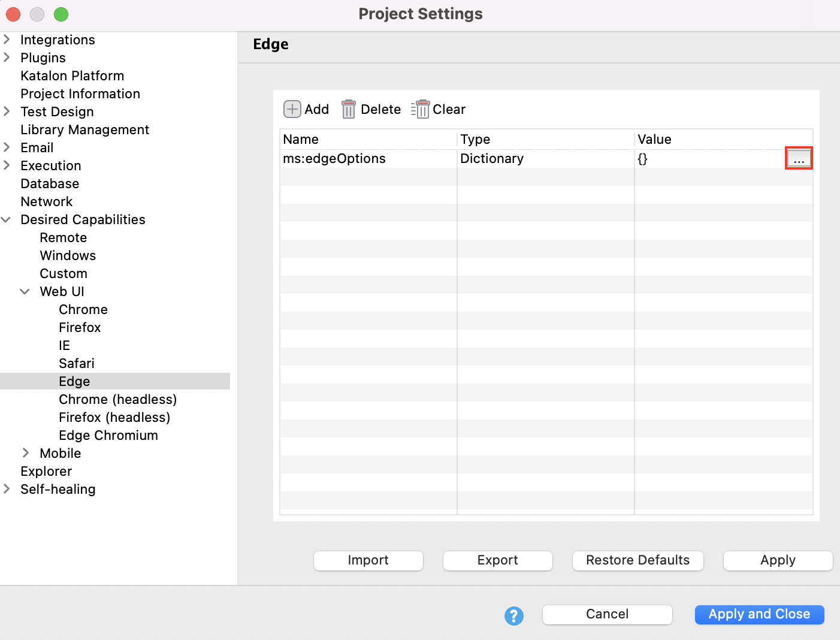Click the Dictionary type cell
This screenshot has height=640, width=840.
click(x=492, y=159)
